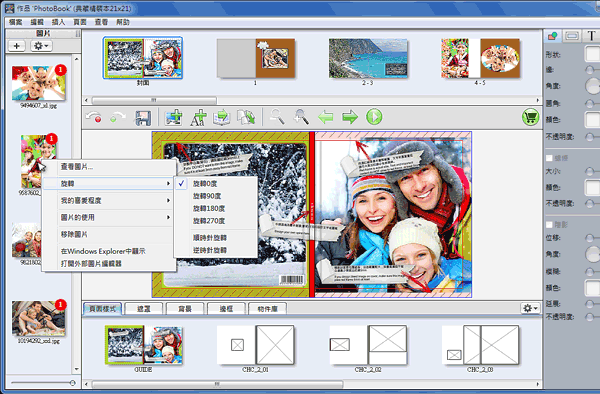The width and height of the screenshot is (600, 394).
Task: Select 旋轉180度 rotation option
Action: pyautogui.click(x=215, y=208)
